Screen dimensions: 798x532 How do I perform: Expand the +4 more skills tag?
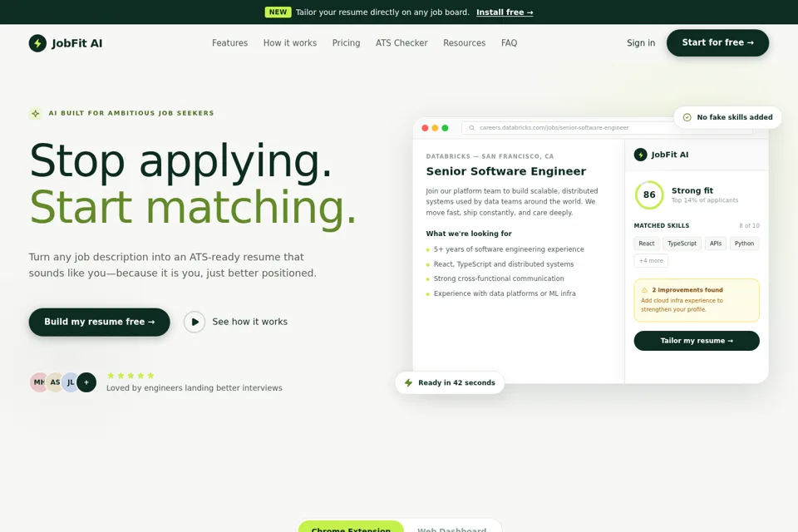coord(651,261)
